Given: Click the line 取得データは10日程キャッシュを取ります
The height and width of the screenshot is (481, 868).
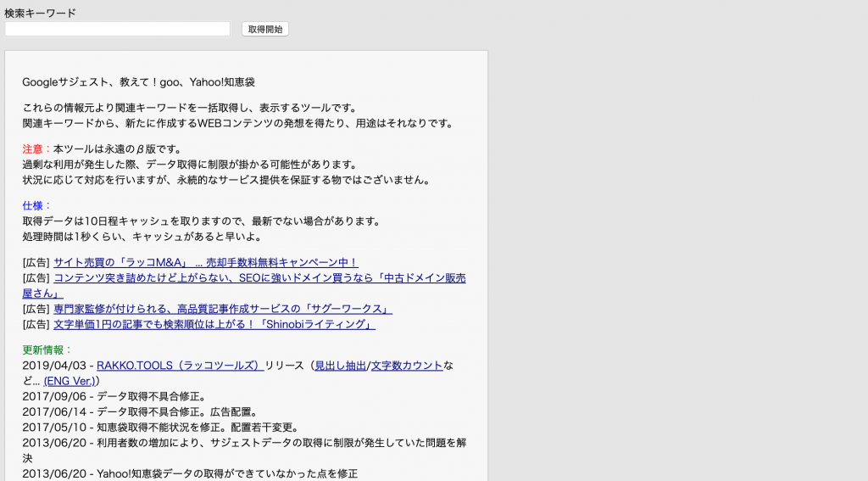Looking at the screenshot, I should (x=203, y=221).
